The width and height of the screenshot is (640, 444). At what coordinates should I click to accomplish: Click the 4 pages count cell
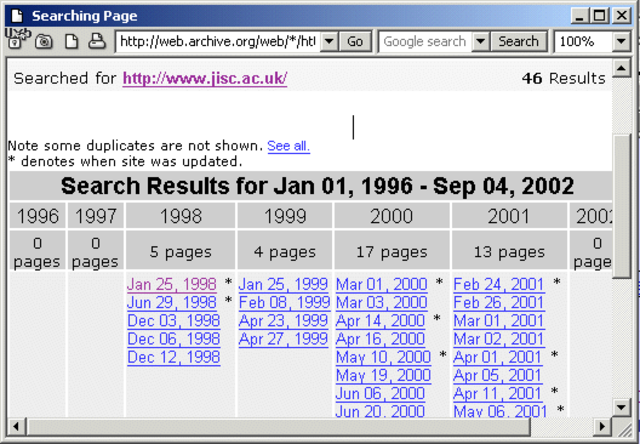(x=285, y=252)
